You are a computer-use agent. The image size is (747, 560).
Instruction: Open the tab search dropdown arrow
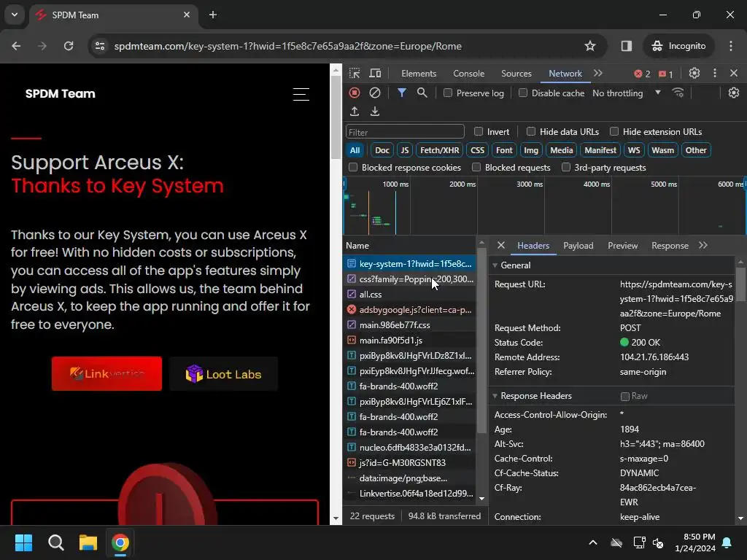pyautogui.click(x=15, y=15)
